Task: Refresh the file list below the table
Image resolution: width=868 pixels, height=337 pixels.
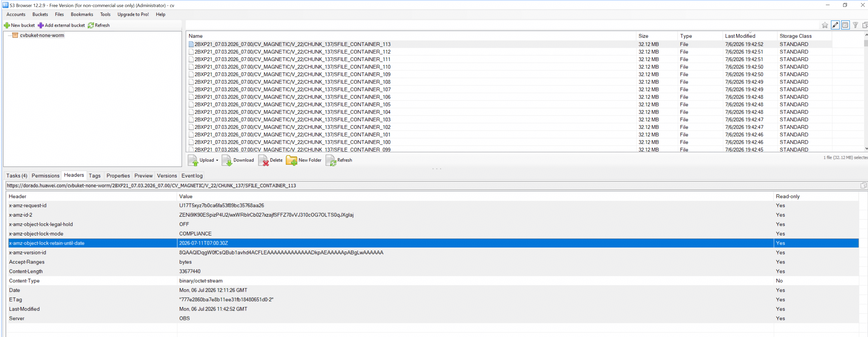Action: 339,160
